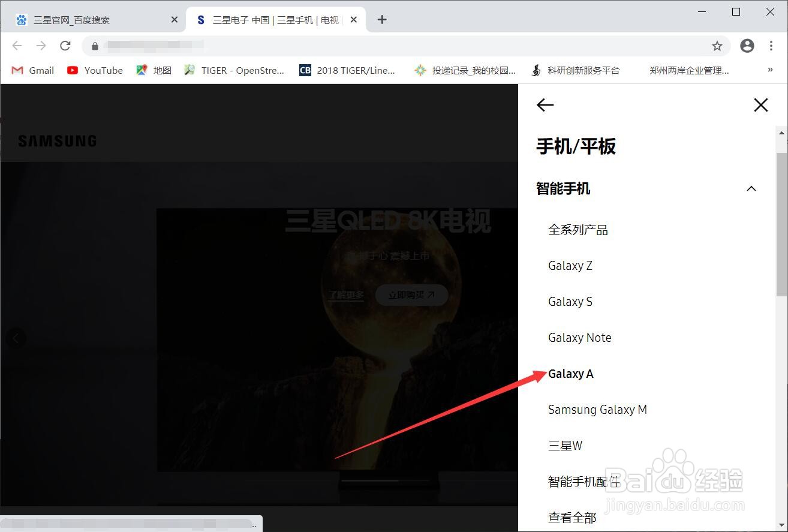Open the Chrome profile avatar

coord(747,46)
